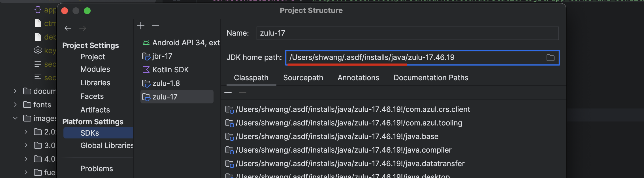644x178 pixels.
Task: Expand the docum folder in project tree
Action: [15, 91]
